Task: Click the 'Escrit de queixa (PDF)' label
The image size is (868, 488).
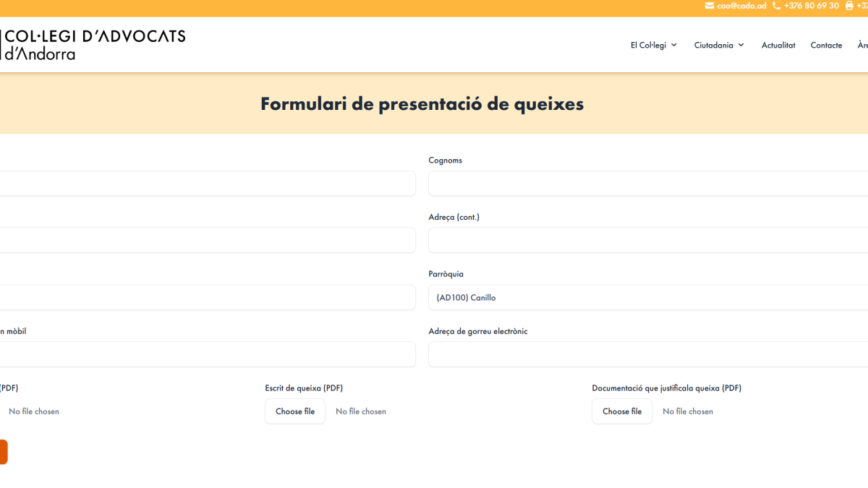Action: click(304, 388)
